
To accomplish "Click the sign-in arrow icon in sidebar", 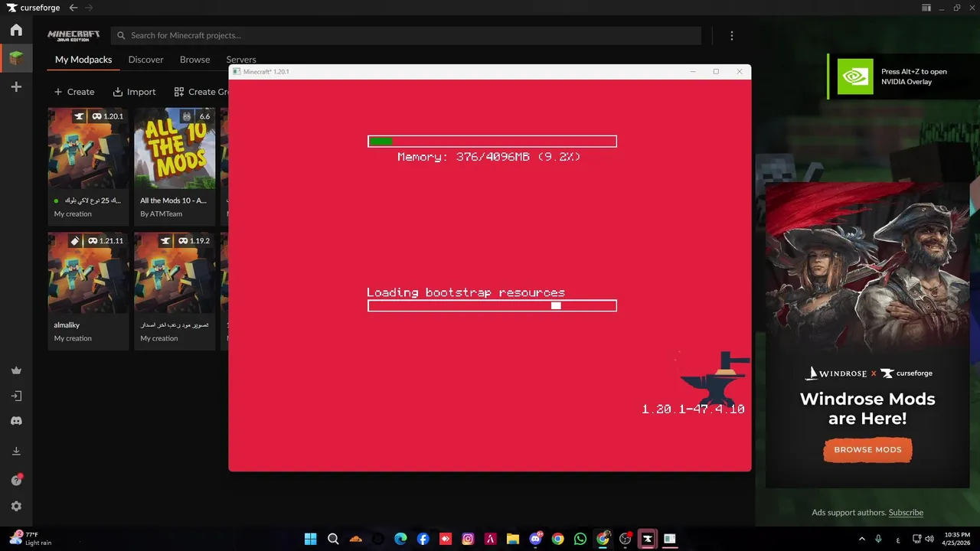I will click(x=16, y=396).
